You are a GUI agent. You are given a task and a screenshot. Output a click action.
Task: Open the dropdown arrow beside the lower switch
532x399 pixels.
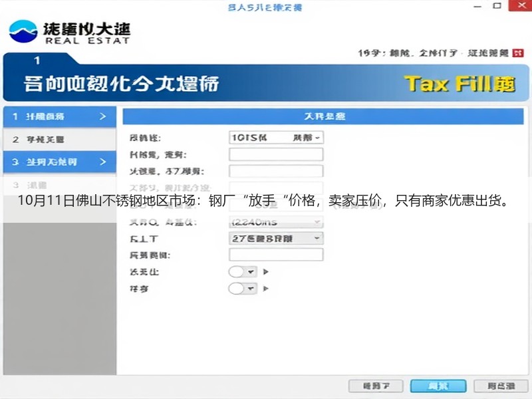251,289
